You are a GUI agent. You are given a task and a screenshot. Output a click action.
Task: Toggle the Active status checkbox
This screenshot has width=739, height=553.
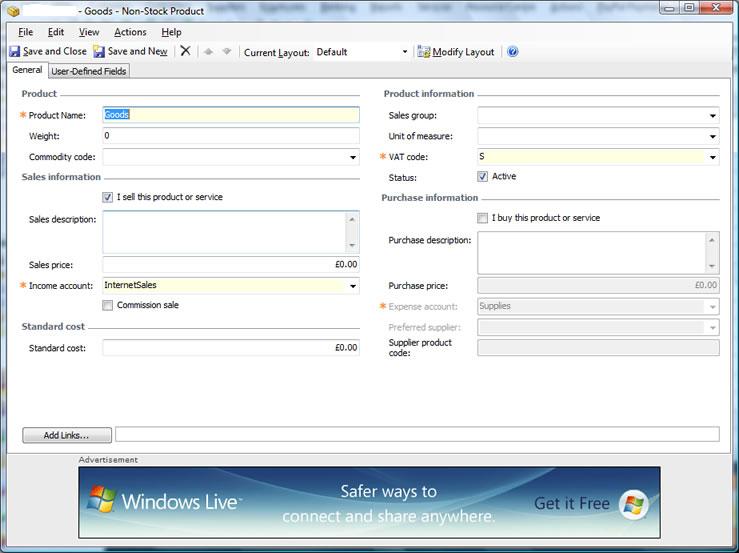pyautogui.click(x=482, y=176)
